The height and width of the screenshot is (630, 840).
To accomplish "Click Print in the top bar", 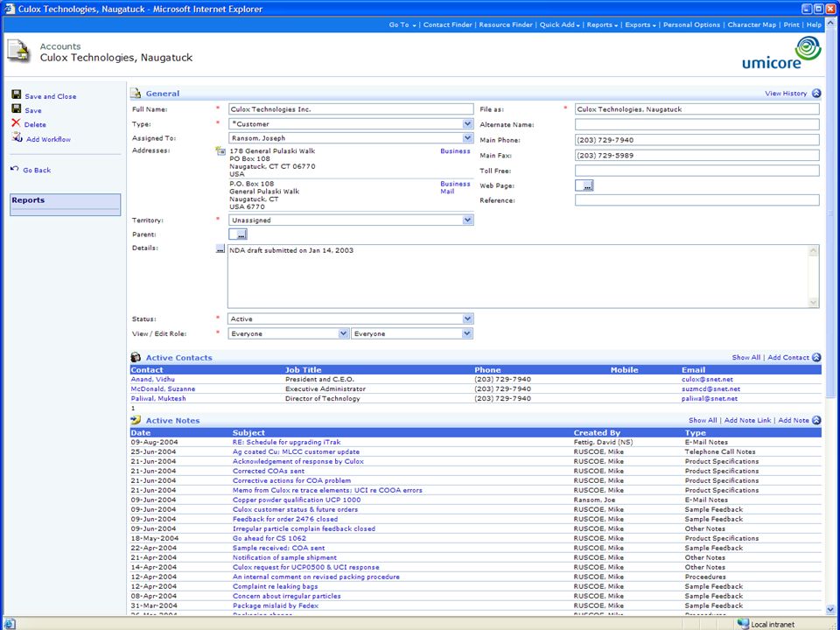I will pos(791,24).
